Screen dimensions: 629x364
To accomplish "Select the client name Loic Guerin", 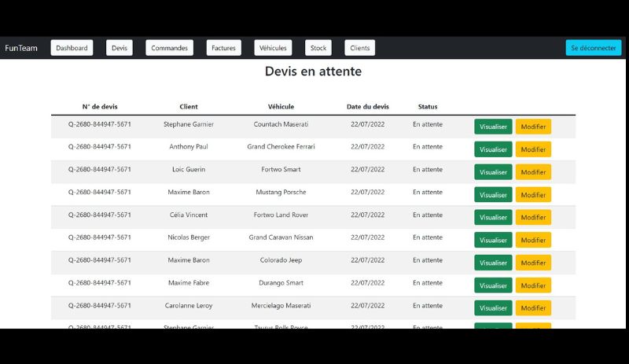I will (189, 169).
